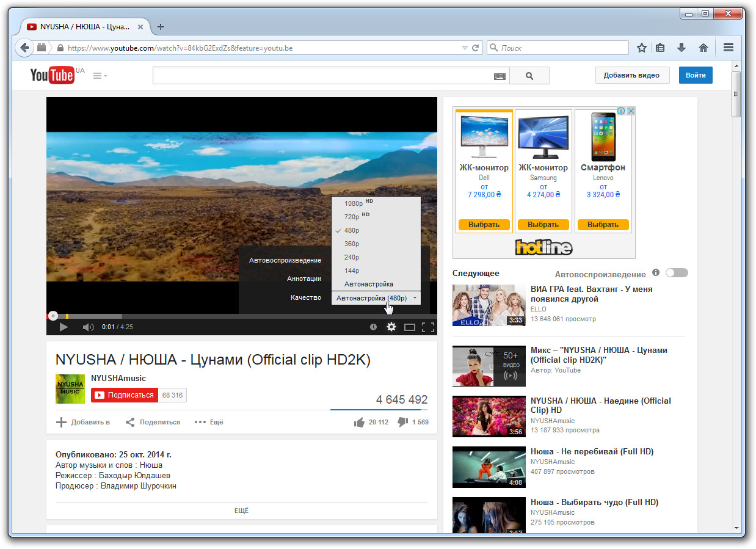Select 1080p HD quality
The height and width of the screenshot is (549, 756).
tap(376, 203)
